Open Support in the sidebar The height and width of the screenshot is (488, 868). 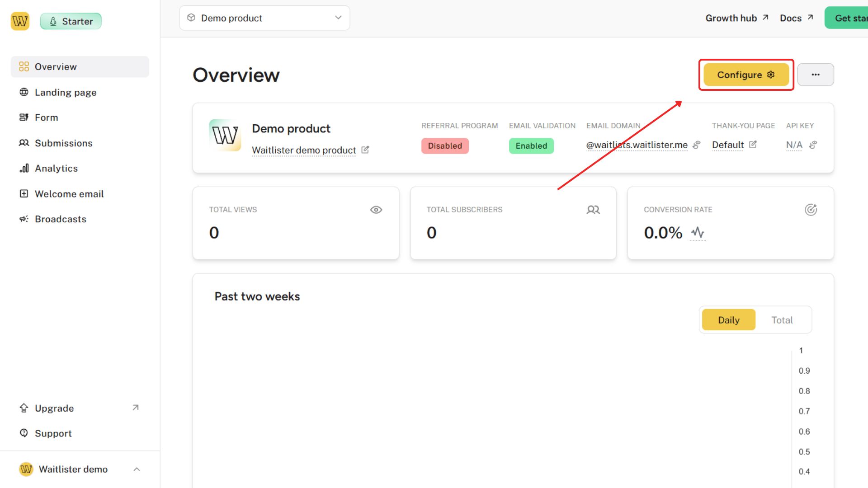point(80,433)
